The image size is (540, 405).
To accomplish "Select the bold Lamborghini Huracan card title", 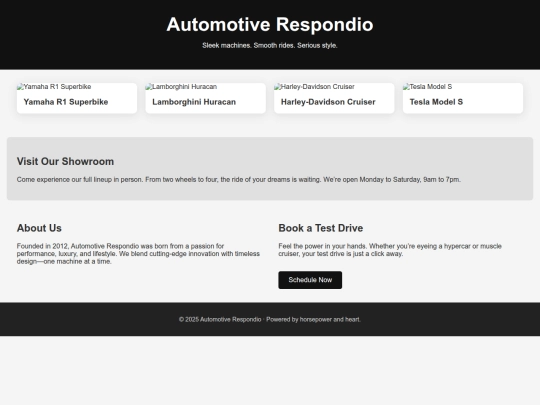I will coord(194,102).
